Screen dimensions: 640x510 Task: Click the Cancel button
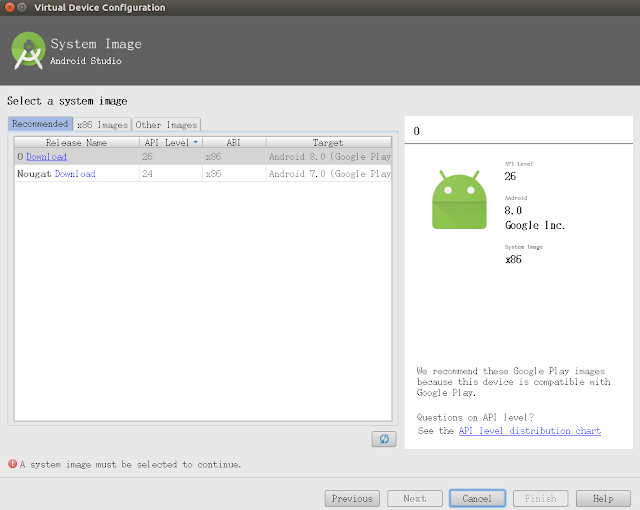click(477, 499)
